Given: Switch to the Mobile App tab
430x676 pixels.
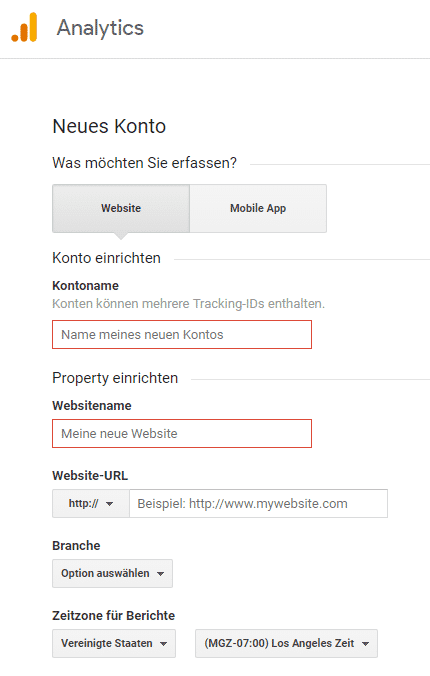Looking at the screenshot, I should point(258,208).
